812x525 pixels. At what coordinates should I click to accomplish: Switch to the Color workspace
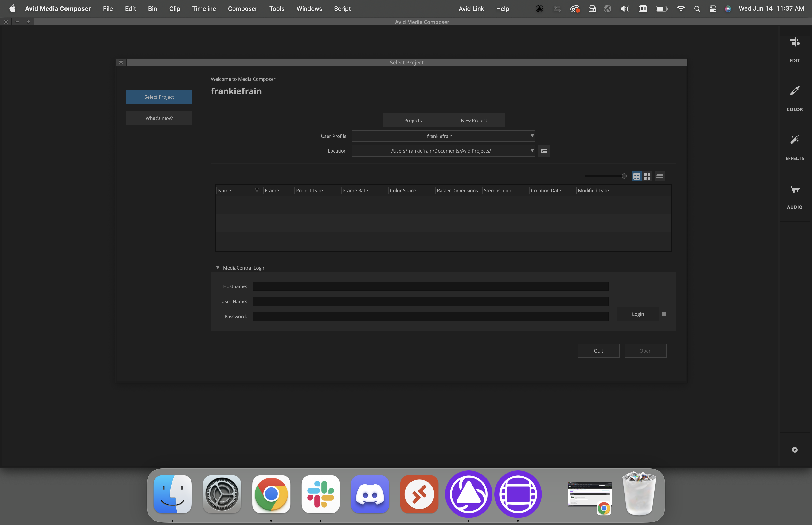[x=795, y=99]
